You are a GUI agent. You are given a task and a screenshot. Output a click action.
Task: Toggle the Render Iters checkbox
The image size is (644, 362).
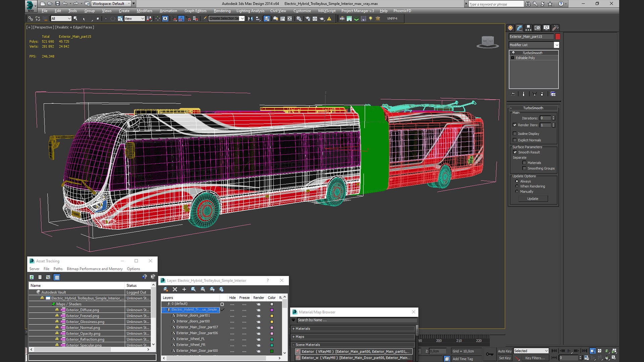pos(515,125)
